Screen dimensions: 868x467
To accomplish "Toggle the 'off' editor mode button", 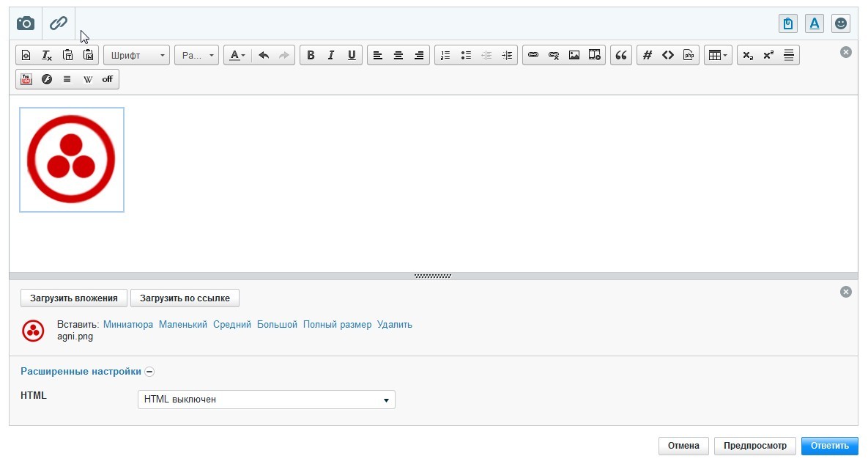I will point(108,79).
